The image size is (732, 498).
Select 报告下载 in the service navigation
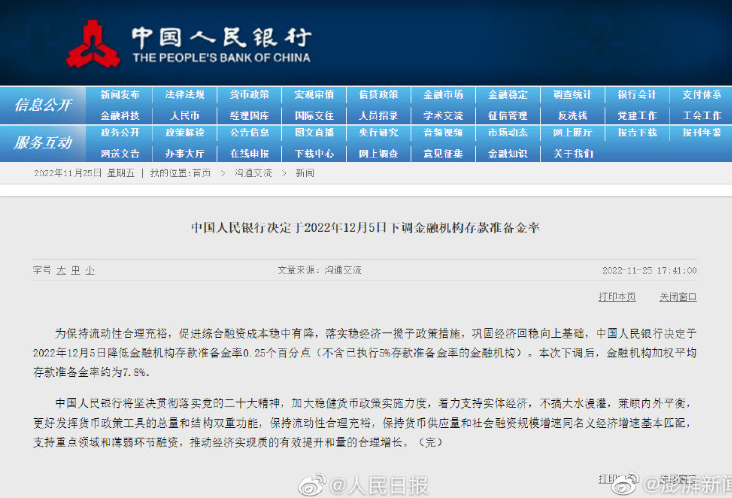[637, 133]
